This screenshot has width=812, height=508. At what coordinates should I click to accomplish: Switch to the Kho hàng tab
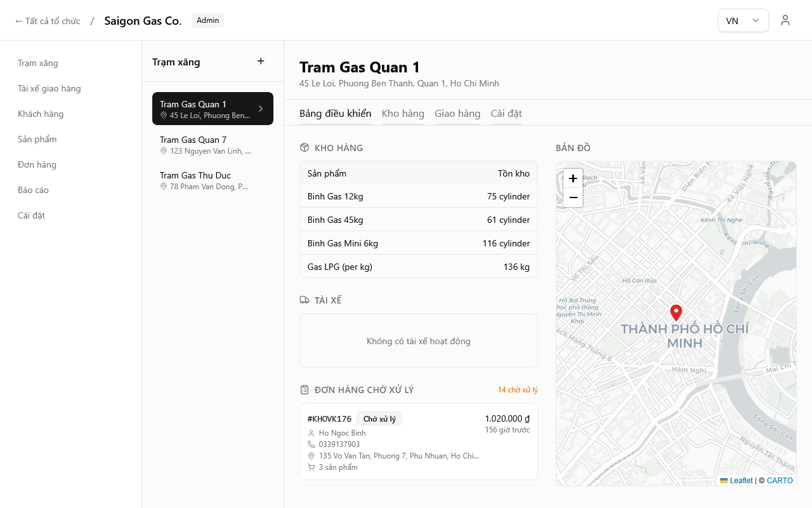click(x=403, y=114)
